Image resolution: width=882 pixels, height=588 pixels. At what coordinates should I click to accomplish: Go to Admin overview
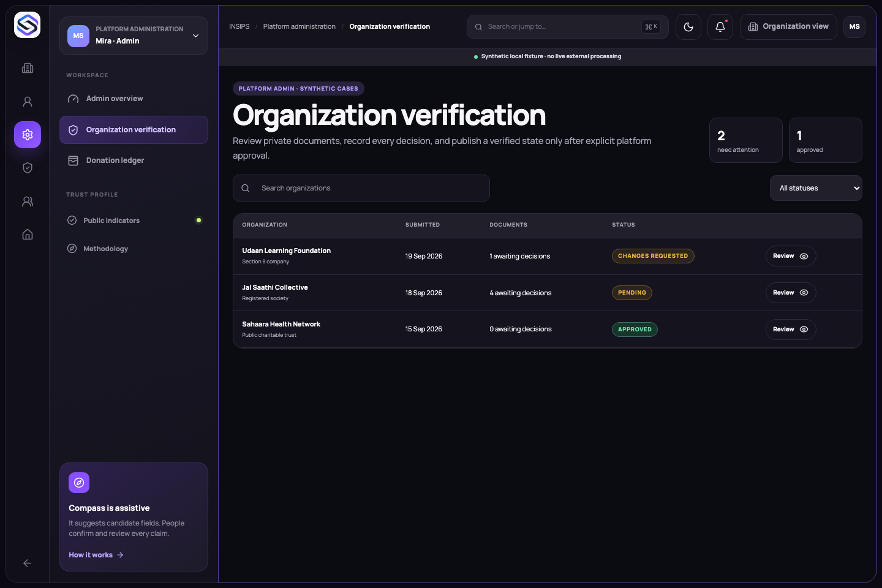tap(134, 99)
